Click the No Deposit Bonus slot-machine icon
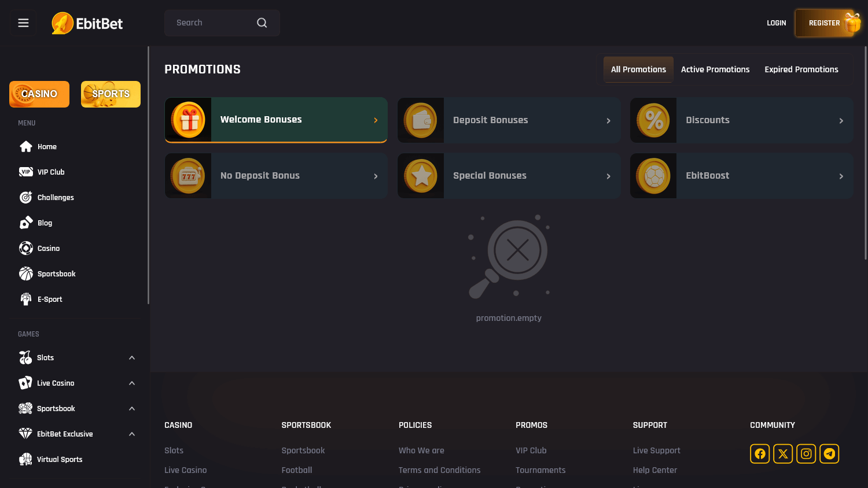Screen dimensions: 868x488 [x=188, y=176]
